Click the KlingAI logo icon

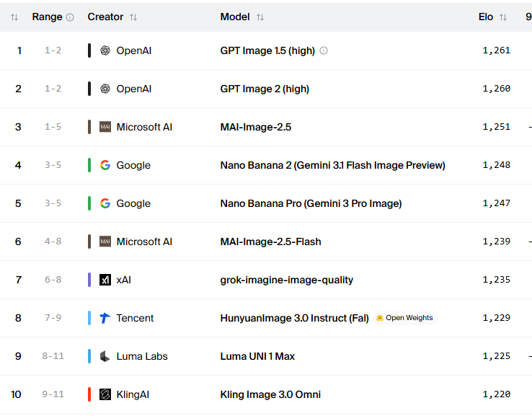pos(105,394)
